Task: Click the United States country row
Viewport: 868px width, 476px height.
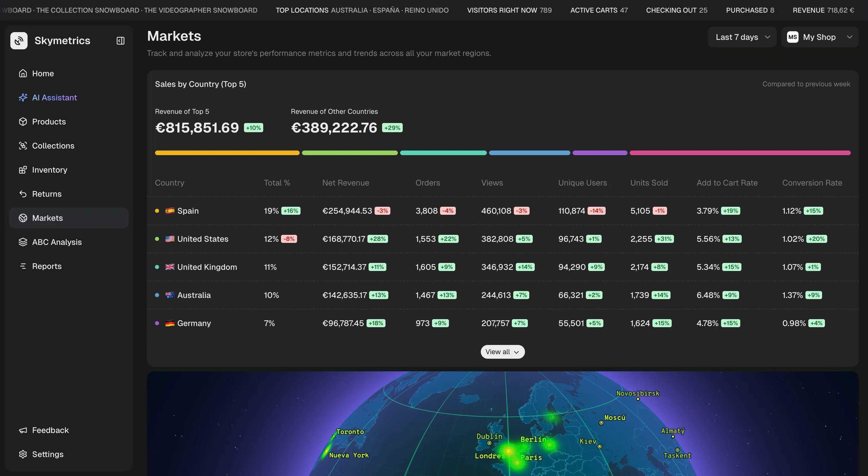Action: click(x=203, y=239)
